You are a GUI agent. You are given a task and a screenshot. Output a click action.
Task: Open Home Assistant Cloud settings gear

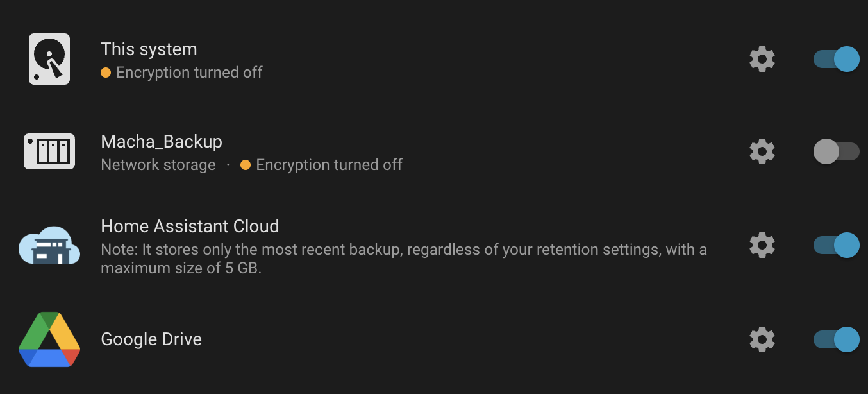(762, 245)
